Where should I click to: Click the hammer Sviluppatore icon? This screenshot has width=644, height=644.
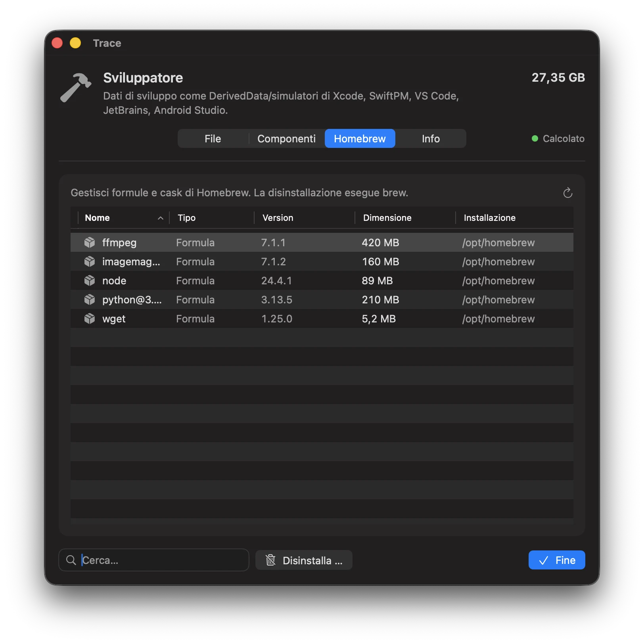[76, 87]
